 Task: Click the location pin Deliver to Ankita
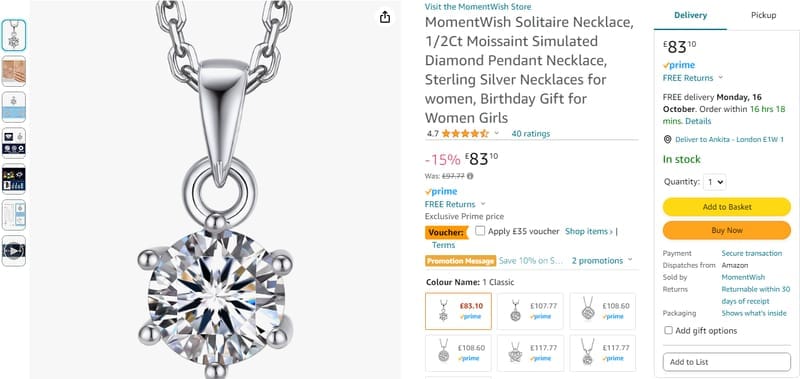667,139
